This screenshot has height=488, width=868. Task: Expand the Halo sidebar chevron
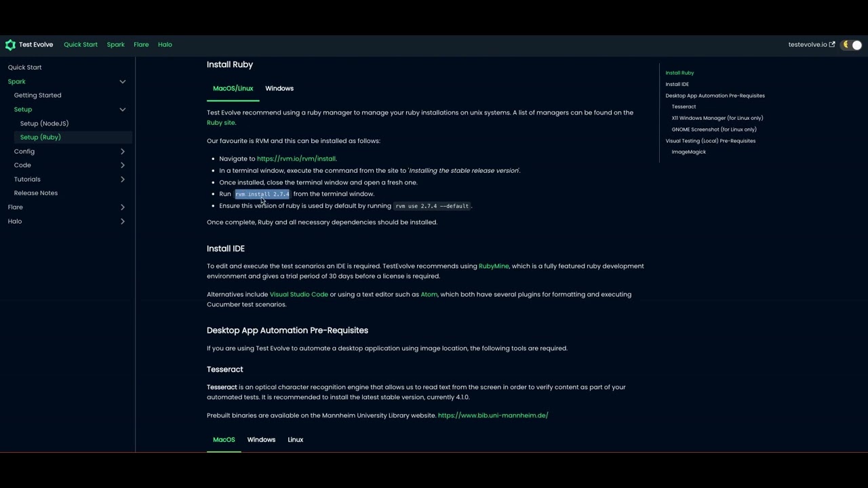click(123, 221)
